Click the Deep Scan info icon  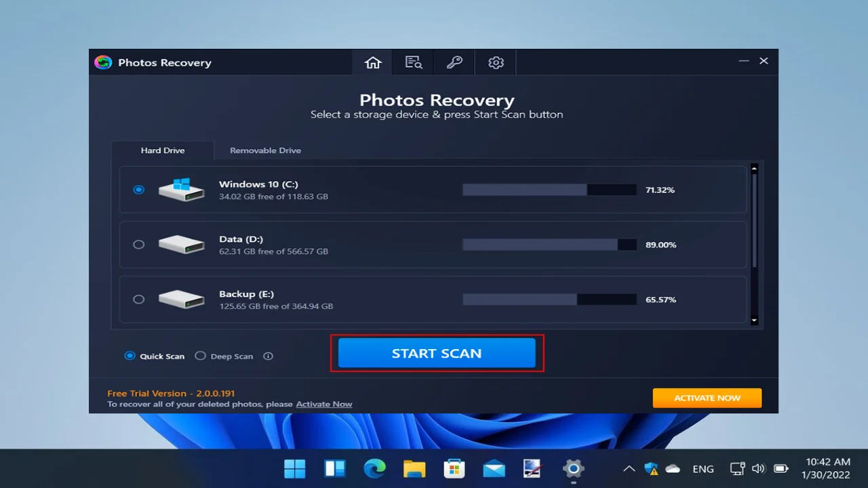click(268, 356)
